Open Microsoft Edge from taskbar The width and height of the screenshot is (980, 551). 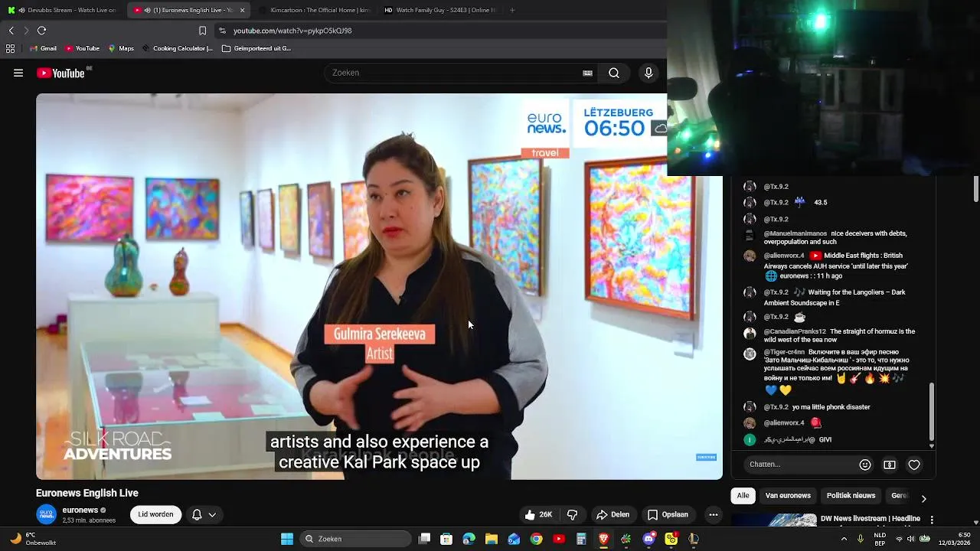click(469, 539)
